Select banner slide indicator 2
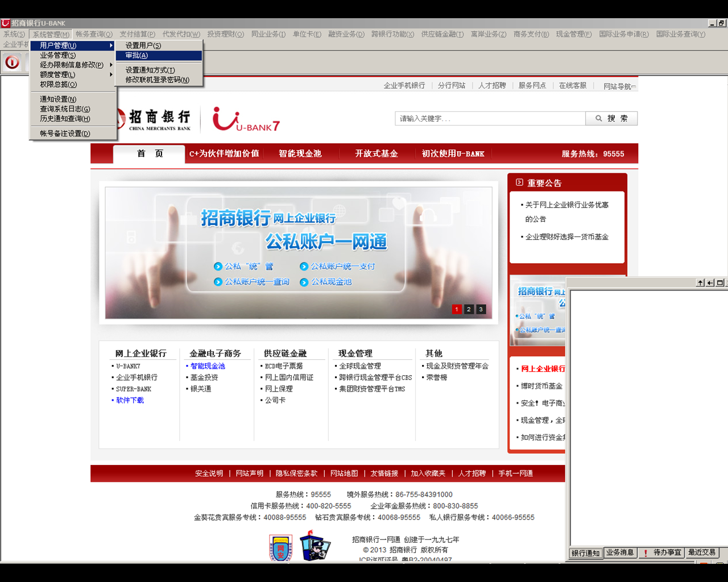The width and height of the screenshot is (728, 582). point(469,309)
